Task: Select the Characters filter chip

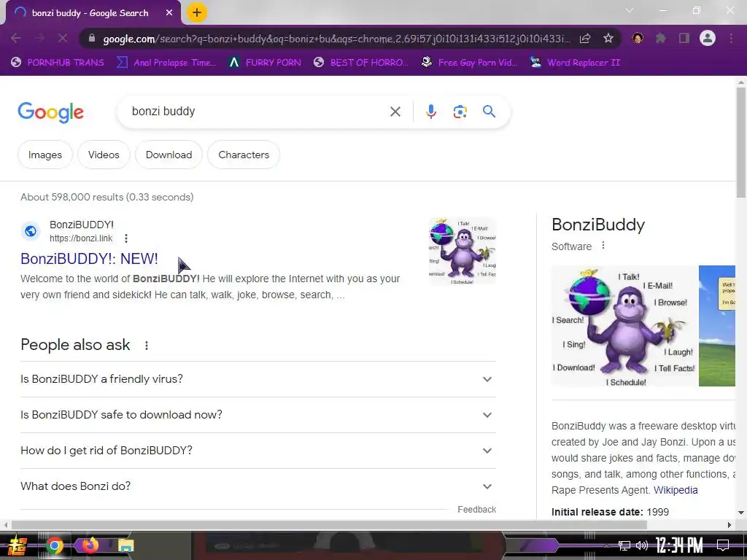Action: [x=244, y=155]
